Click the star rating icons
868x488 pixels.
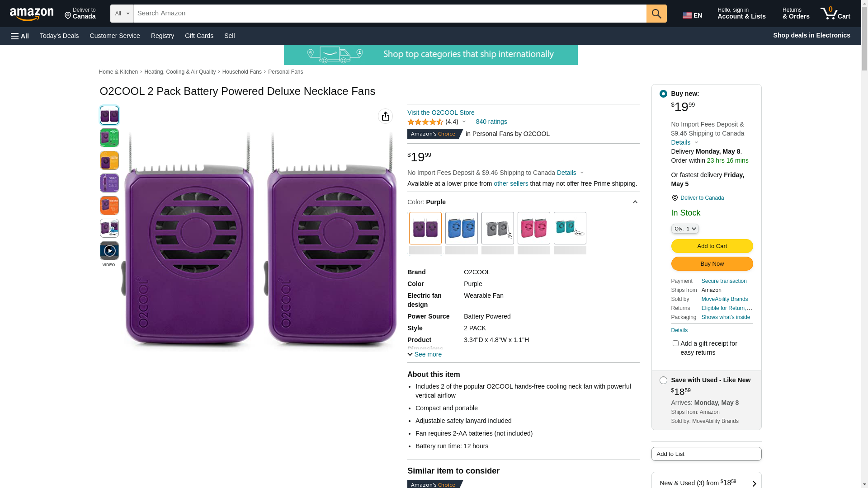(x=425, y=122)
